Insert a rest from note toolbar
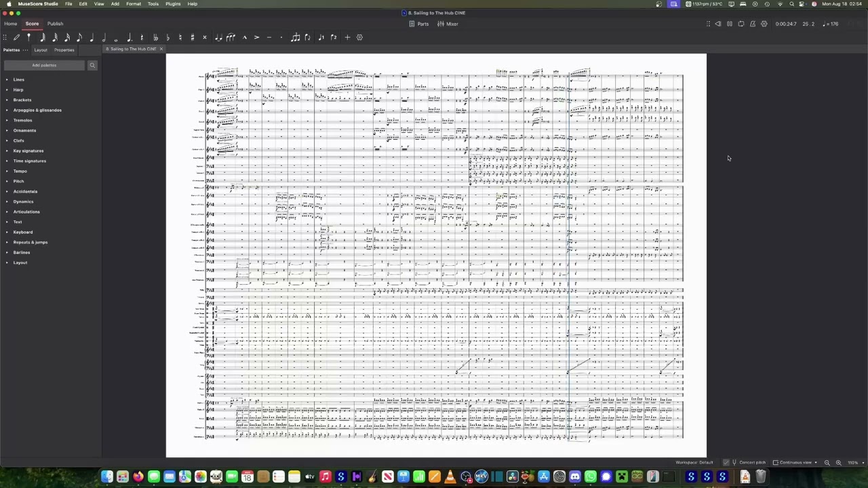Image resolution: width=868 pixels, height=488 pixels. tap(142, 37)
